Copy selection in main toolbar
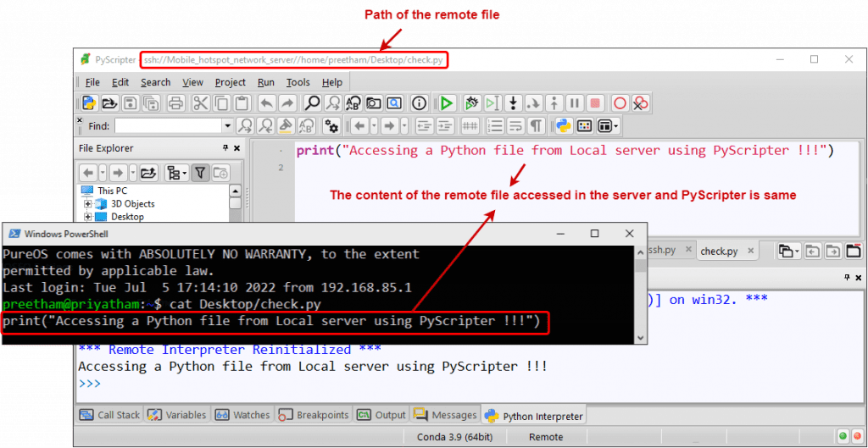 [x=221, y=102]
